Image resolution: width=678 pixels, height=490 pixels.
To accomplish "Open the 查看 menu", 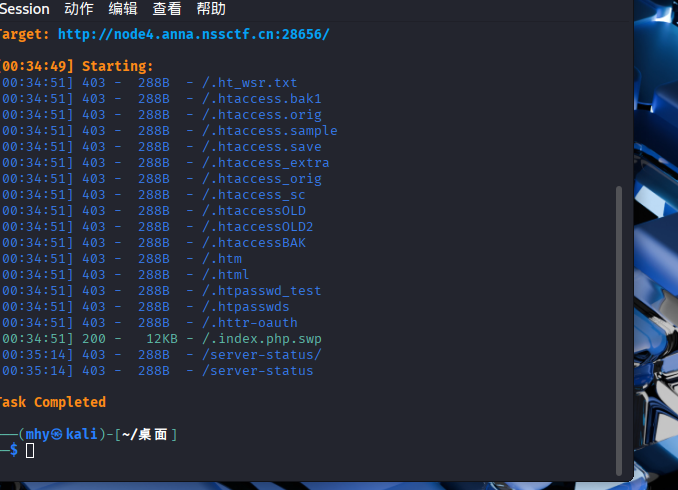I will [x=167, y=9].
